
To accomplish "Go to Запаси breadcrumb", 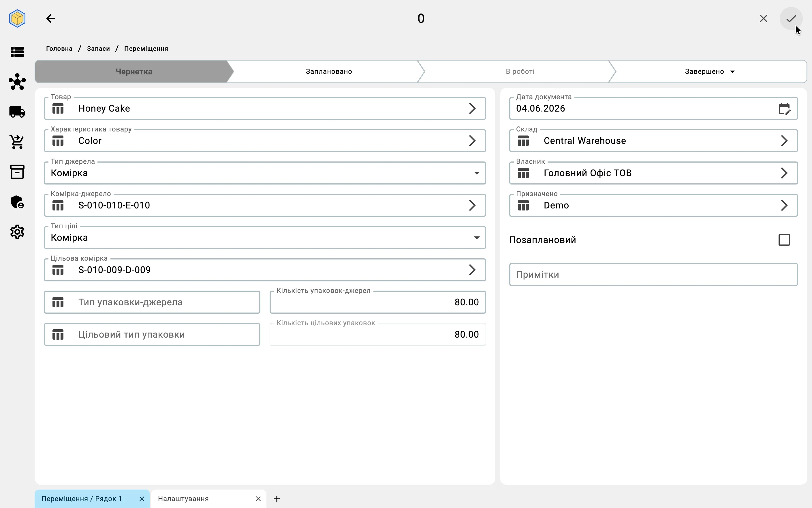I will point(98,49).
